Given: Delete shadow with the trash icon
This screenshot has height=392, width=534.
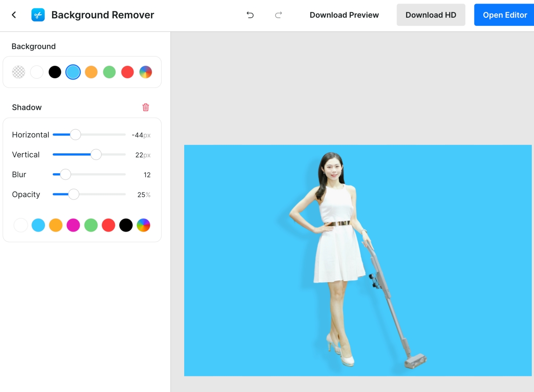Looking at the screenshot, I should coord(146,107).
